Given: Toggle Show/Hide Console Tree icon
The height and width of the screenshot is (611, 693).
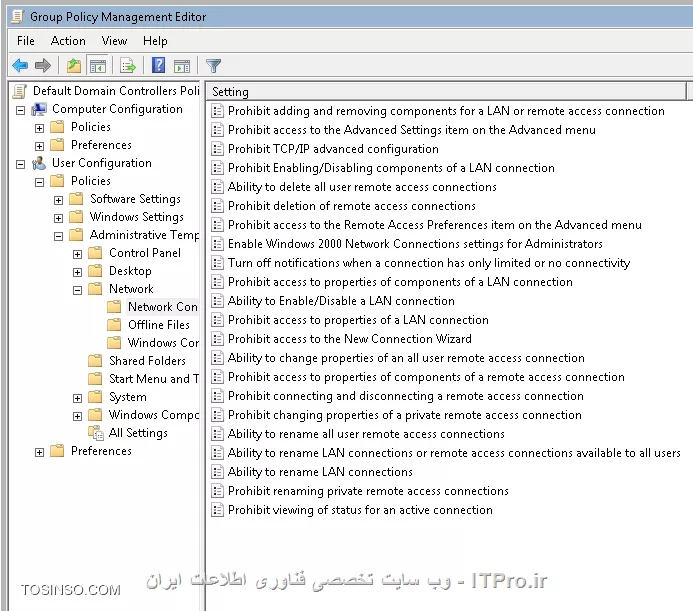Looking at the screenshot, I should coord(98,66).
